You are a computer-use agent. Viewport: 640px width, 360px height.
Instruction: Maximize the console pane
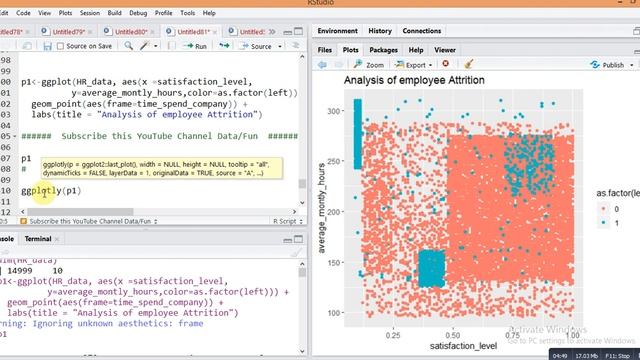(299, 239)
